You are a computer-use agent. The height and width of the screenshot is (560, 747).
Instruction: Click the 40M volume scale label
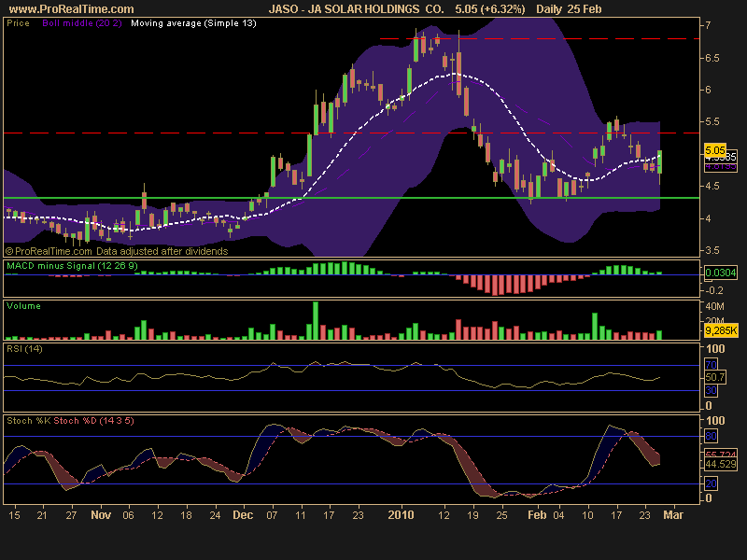click(714, 306)
